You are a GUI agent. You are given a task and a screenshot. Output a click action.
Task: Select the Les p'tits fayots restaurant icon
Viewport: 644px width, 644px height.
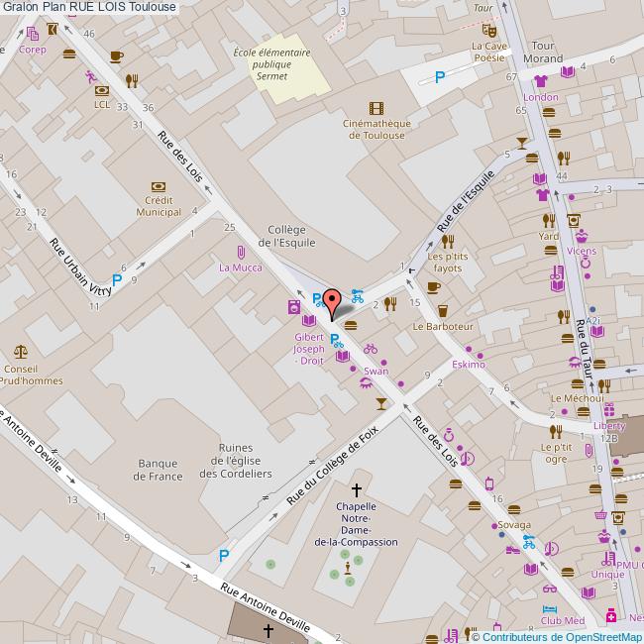pos(447,240)
